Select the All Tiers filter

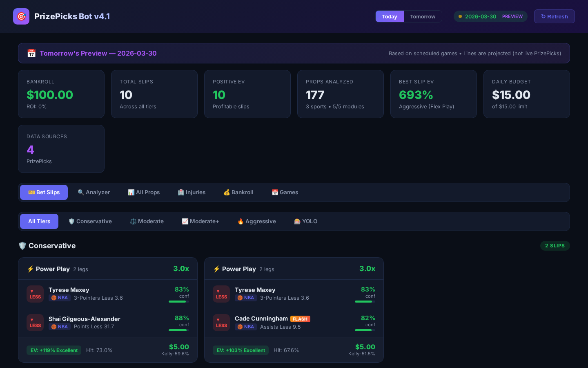(39, 221)
